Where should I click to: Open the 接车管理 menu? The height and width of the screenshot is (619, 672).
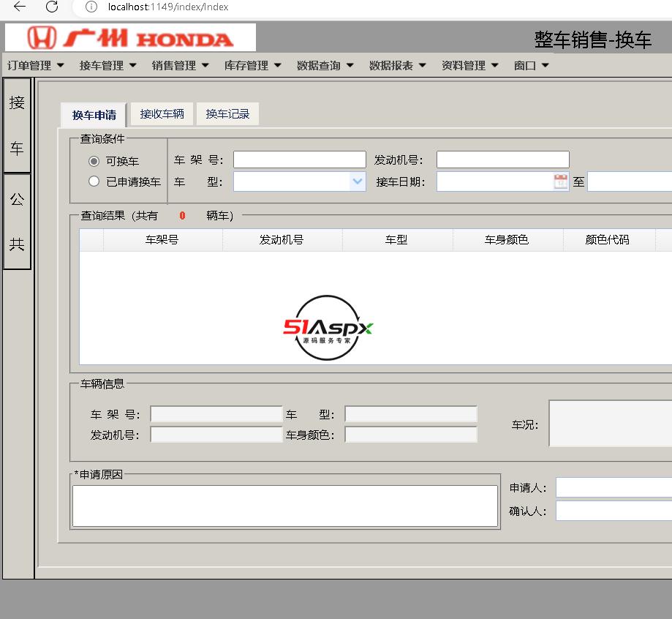108,65
